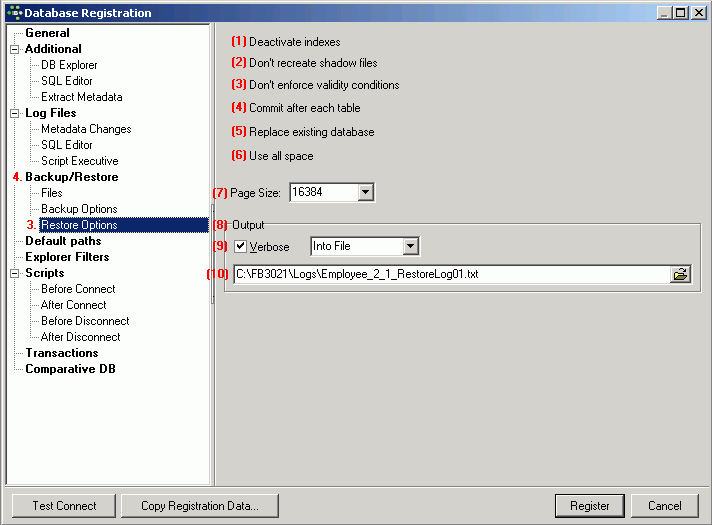Collapse the Log Files tree node

(x=15, y=113)
